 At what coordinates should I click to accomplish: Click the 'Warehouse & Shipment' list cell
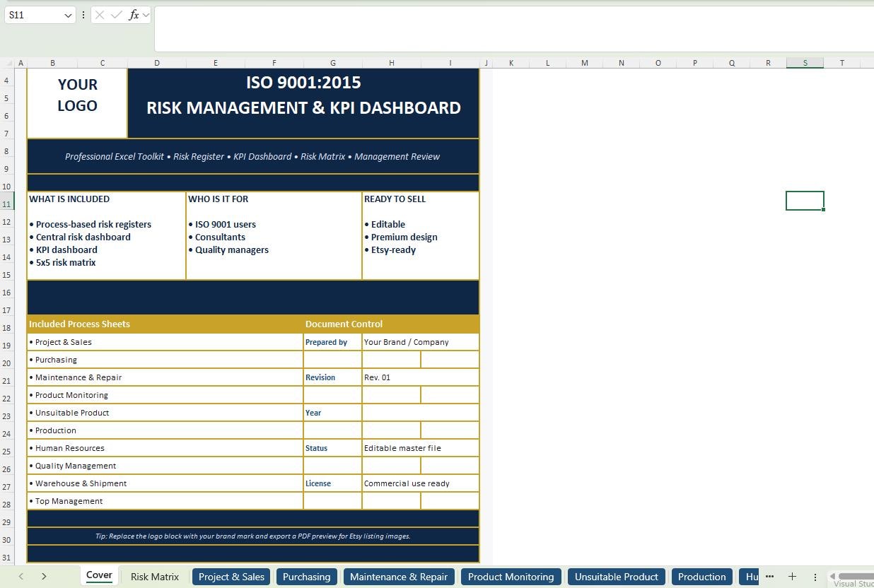(x=165, y=483)
